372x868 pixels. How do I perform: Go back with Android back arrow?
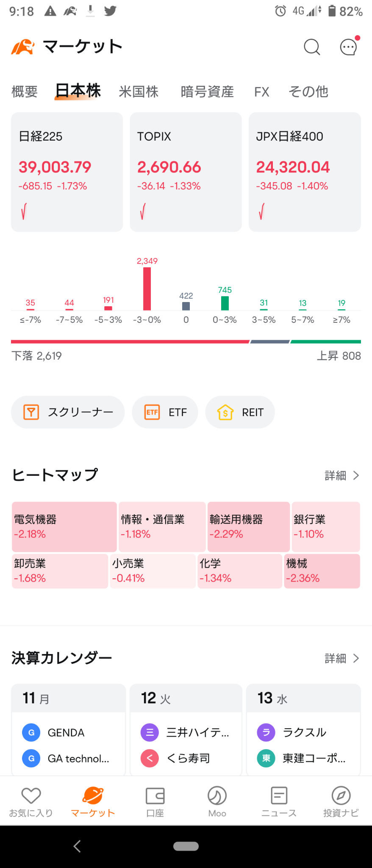click(77, 846)
